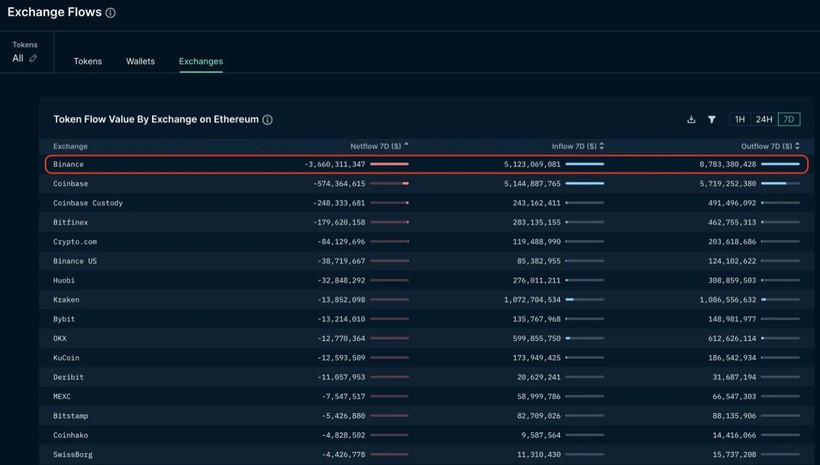Click Binance outflow value 8,783,380,428
820x465 pixels.
point(727,164)
